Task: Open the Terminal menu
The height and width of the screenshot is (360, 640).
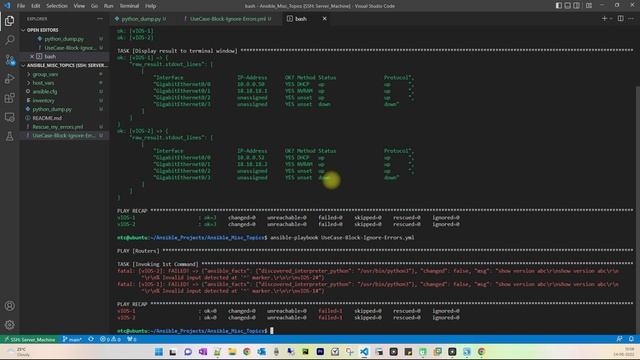Action: (129, 6)
